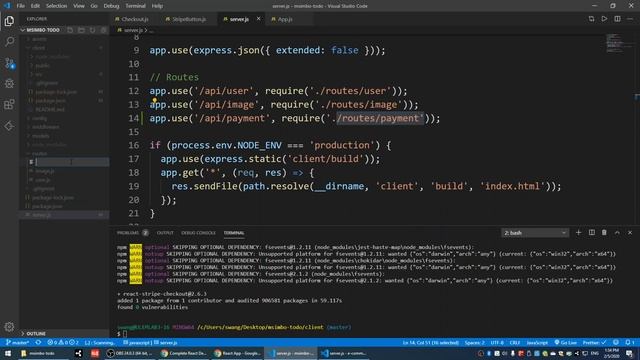Open the Windows Start button

pos(8,353)
